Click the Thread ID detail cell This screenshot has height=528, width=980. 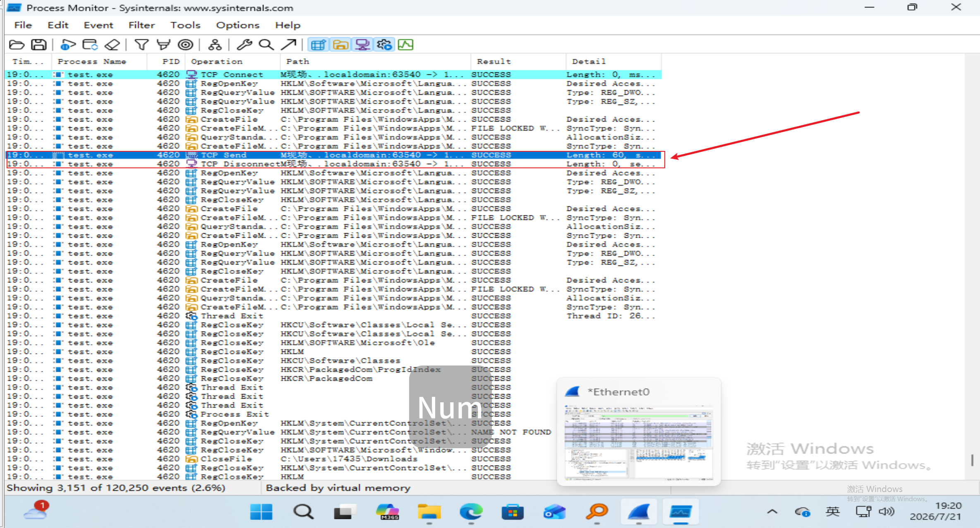(x=611, y=316)
